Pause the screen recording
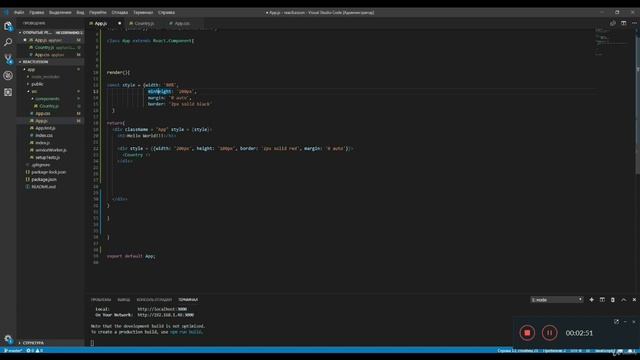This screenshot has height=360, width=640. [549, 333]
